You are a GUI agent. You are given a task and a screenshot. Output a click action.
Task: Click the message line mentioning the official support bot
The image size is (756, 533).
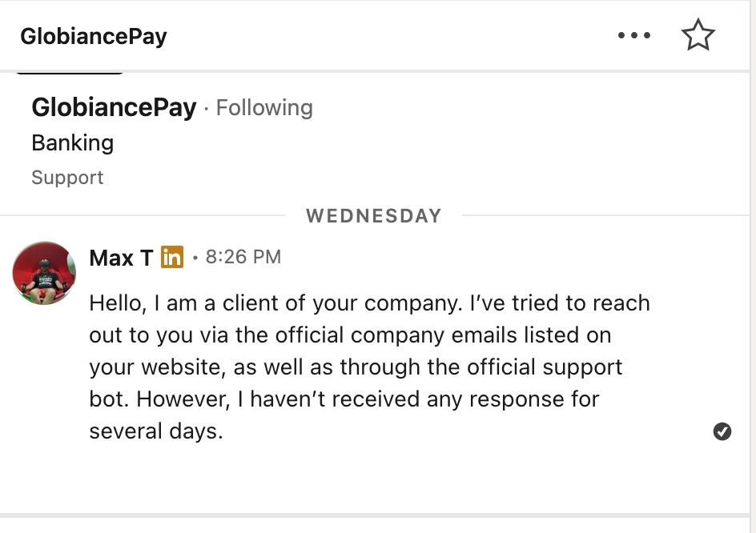[x=356, y=367]
